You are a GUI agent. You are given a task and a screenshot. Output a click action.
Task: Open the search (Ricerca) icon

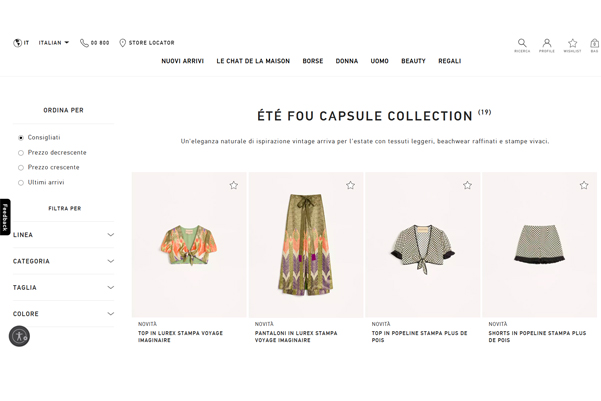click(522, 44)
